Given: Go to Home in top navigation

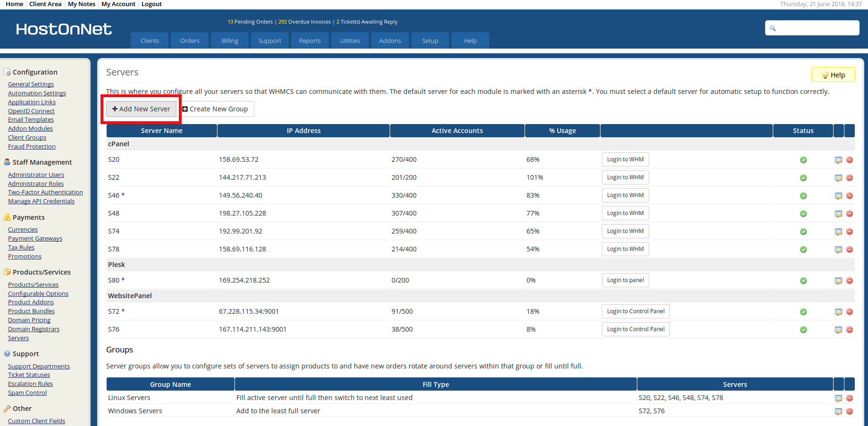Looking at the screenshot, I should pyautogui.click(x=14, y=4).
